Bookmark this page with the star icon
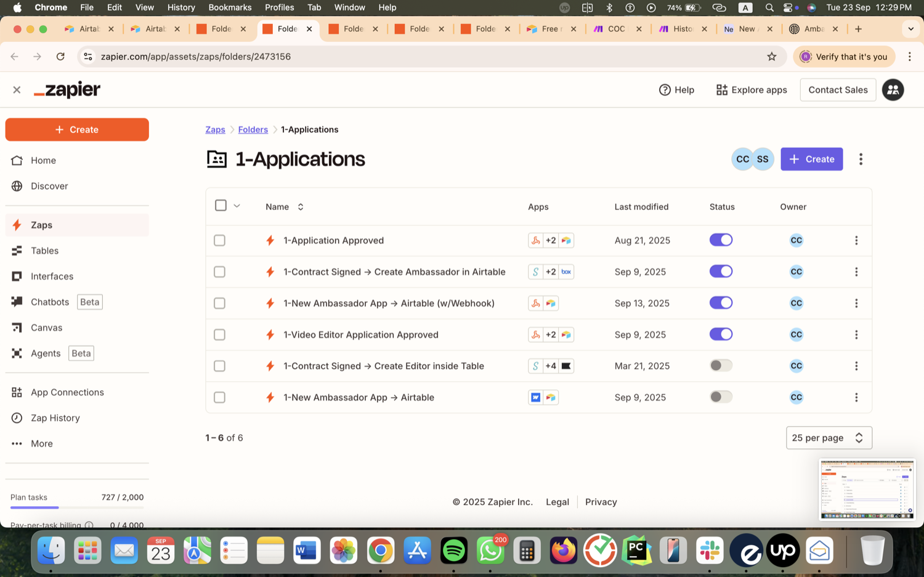Viewport: 924px width, 577px height. tap(772, 57)
